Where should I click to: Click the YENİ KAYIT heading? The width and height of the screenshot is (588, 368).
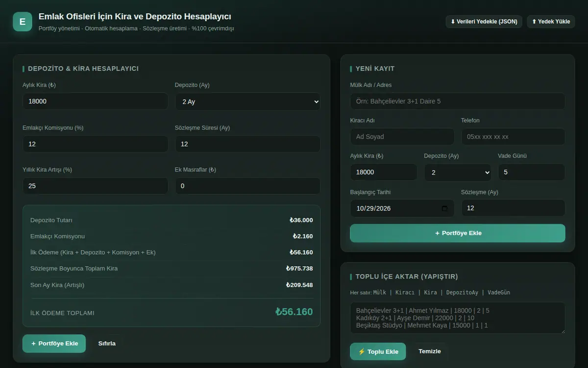click(x=375, y=69)
